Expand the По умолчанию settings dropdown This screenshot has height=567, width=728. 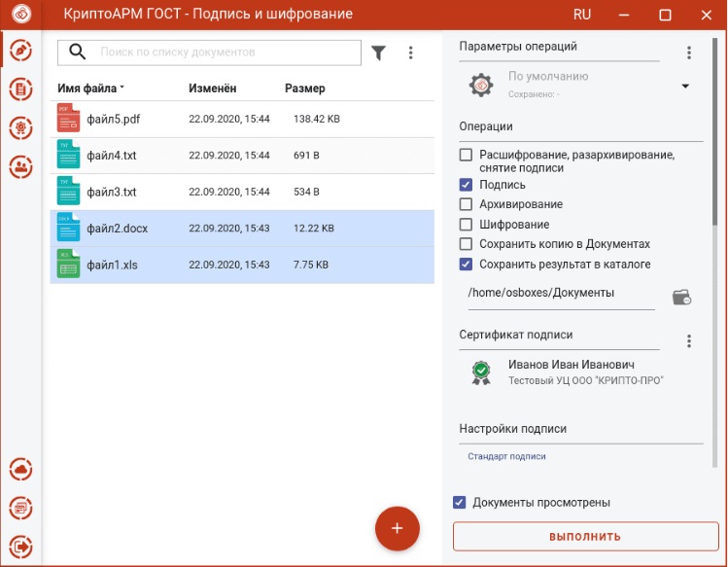pyautogui.click(x=685, y=86)
